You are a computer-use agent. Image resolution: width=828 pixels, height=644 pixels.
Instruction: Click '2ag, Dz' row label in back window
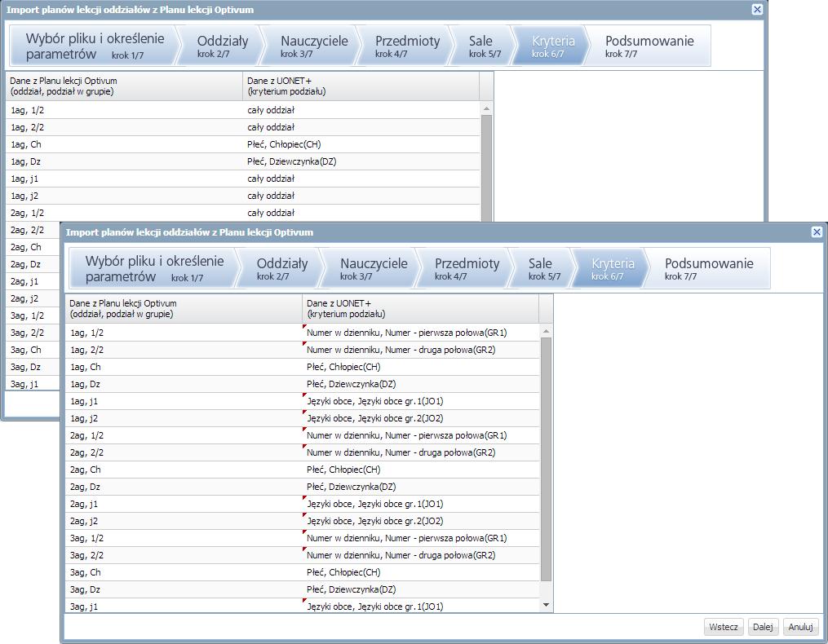tap(26, 264)
